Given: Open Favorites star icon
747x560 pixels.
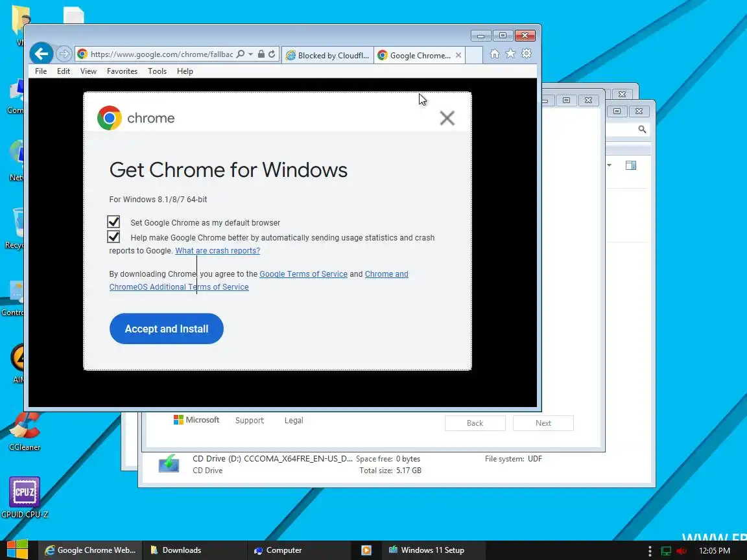Looking at the screenshot, I should tap(511, 54).
